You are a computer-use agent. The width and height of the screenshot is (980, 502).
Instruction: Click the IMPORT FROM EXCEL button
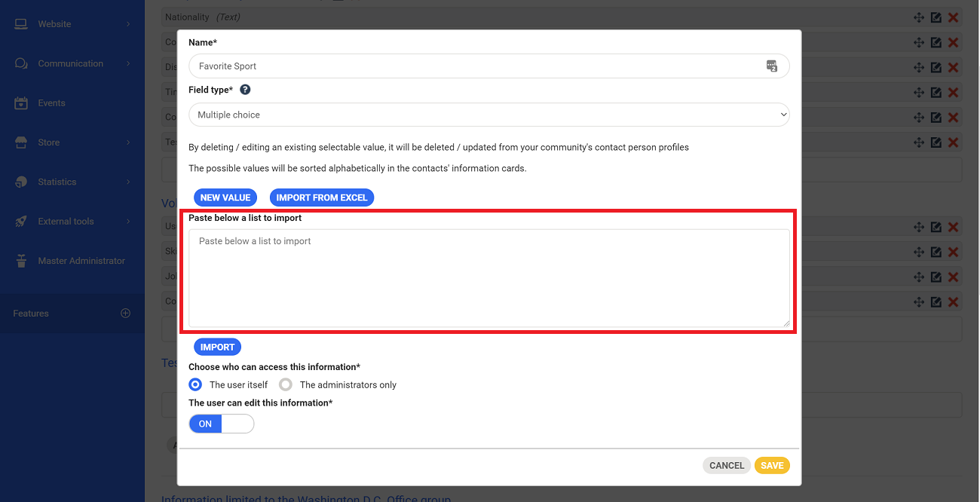tap(322, 197)
